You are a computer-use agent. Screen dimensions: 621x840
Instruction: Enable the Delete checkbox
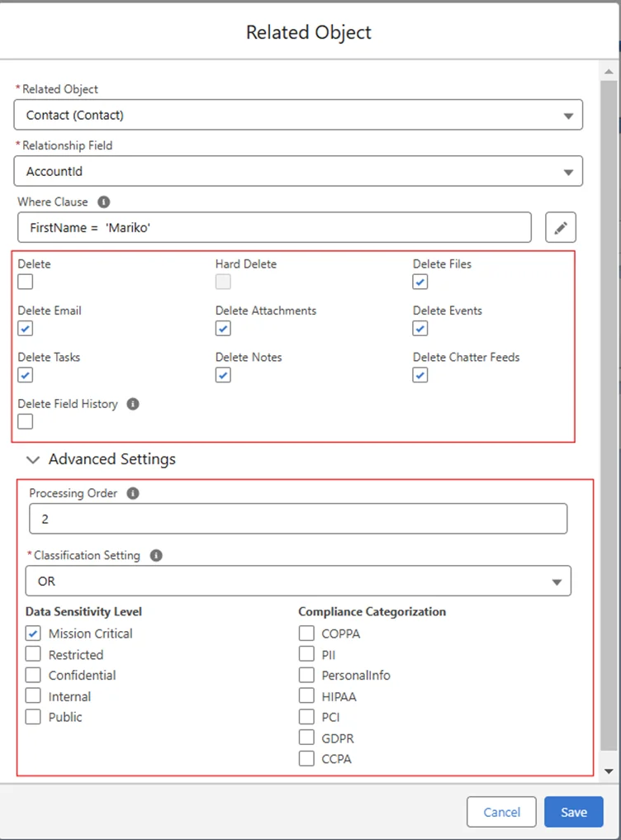pos(26,282)
